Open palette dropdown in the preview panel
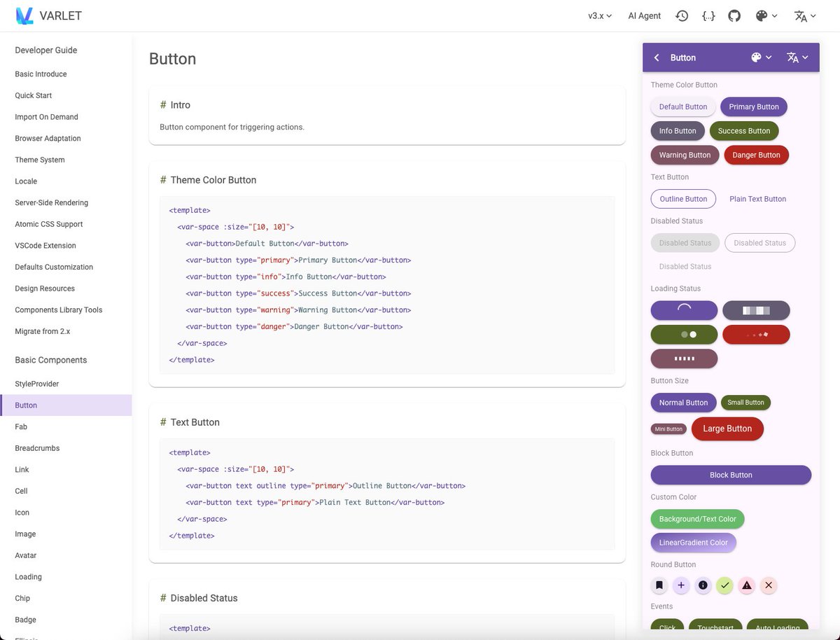The width and height of the screenshot is (840, 640). coord(762,57)
